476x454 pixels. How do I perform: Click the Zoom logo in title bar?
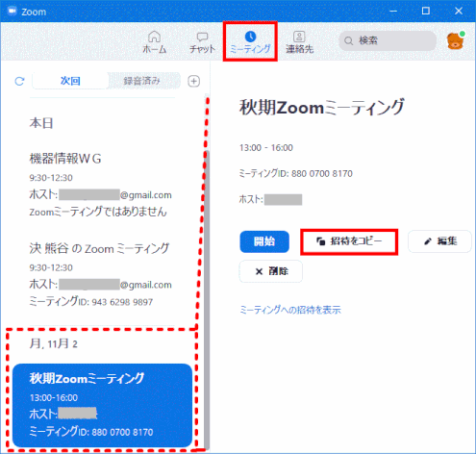click(13, 12)
